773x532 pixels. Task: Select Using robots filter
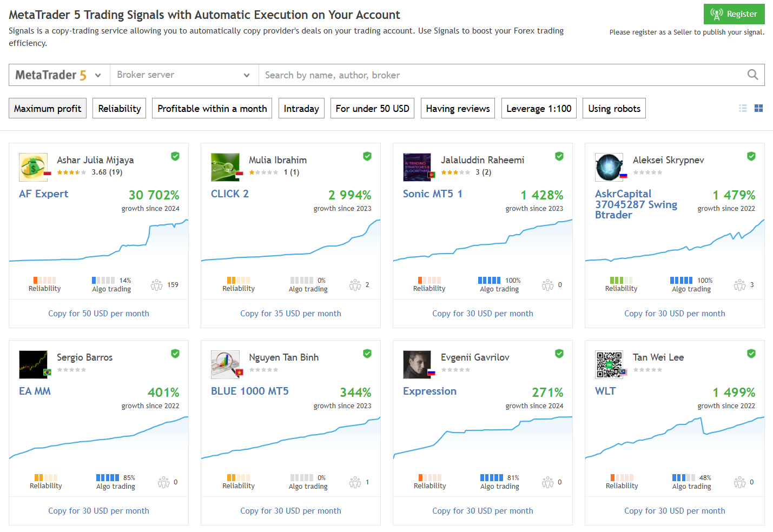[x=614, y=108]
